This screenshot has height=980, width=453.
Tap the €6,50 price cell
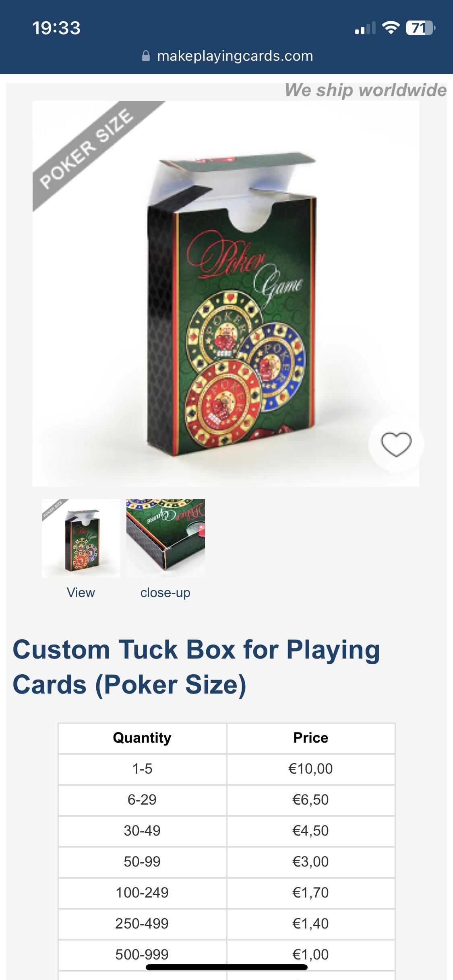coord(311,800)
